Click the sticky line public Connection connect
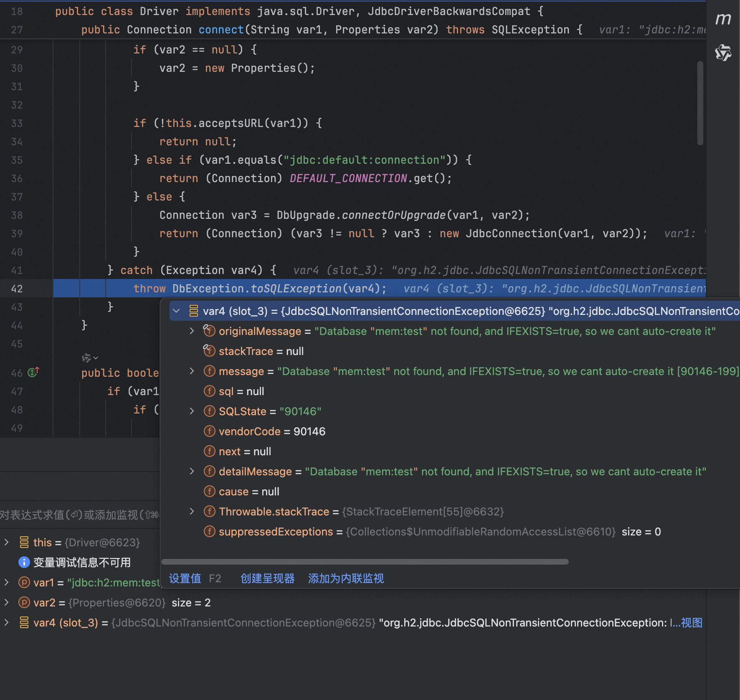This screenshot has width=740, height=700. (x=332, y=30)
